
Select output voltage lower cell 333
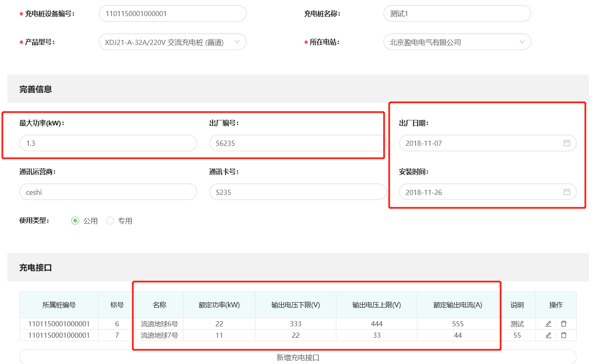pos(296,324)
